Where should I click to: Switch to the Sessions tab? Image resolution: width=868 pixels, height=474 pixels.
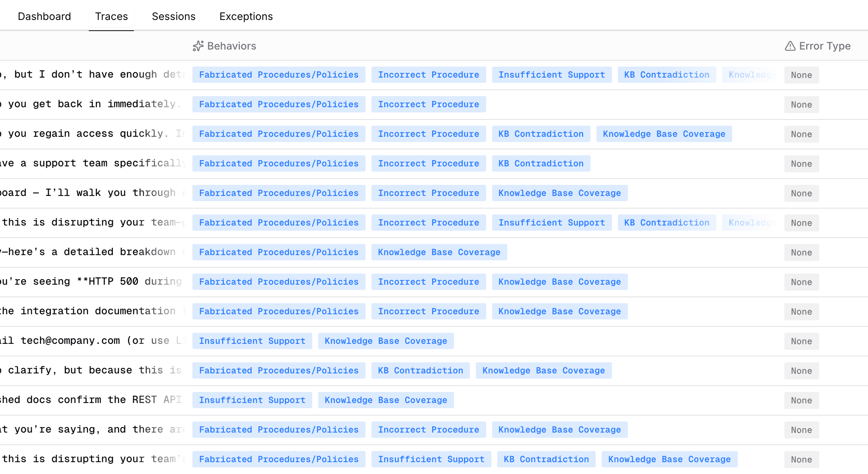pyautogui.click(x=174, y=16)
